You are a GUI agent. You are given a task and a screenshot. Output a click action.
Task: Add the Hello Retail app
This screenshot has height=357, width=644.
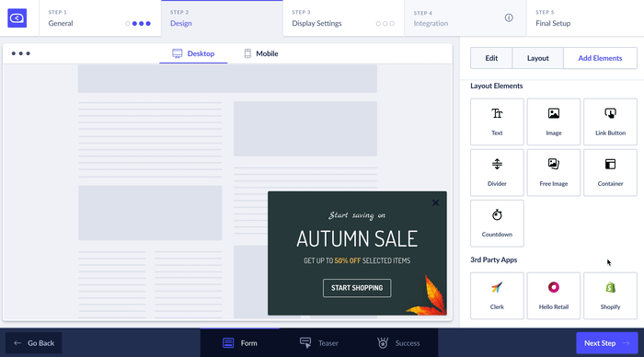tap(554, 295)
